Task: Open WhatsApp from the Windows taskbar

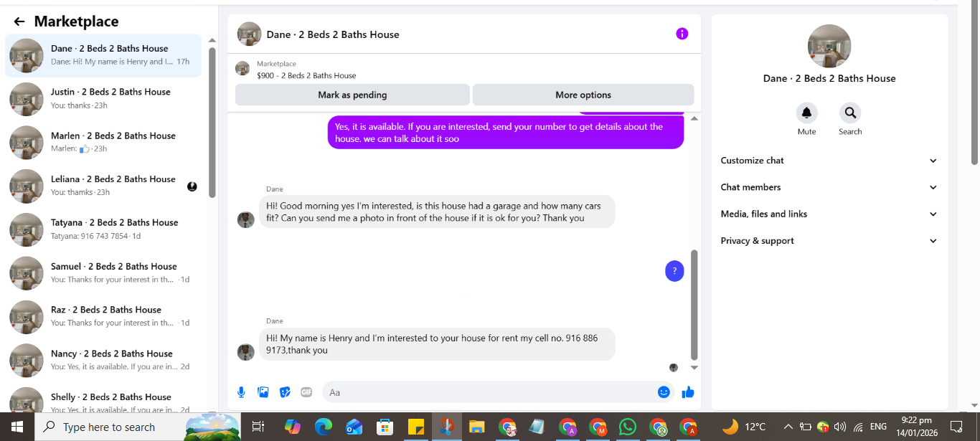Action: click(628, 427)
